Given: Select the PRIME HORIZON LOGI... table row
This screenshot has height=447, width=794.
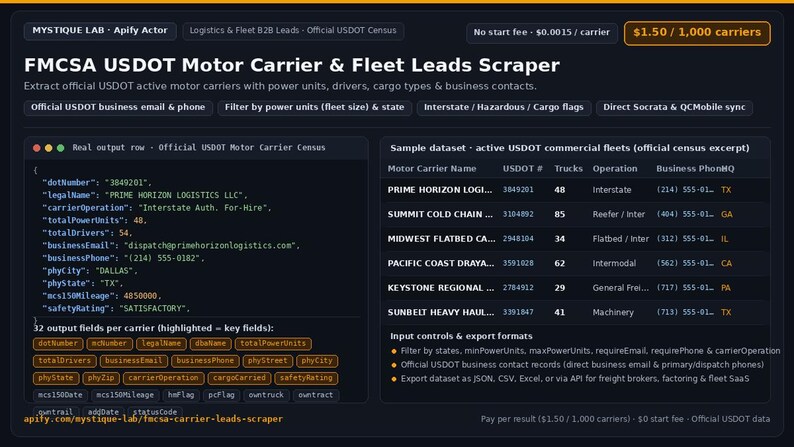Looking at the screenshot, I should [575, 190].
